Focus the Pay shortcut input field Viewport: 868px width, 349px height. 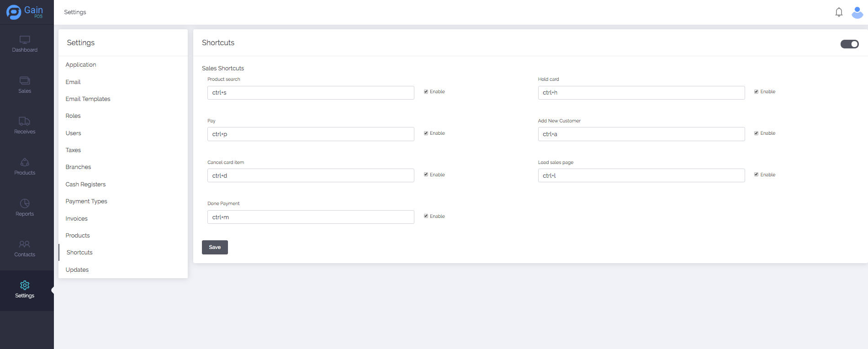tap(311, 134)
